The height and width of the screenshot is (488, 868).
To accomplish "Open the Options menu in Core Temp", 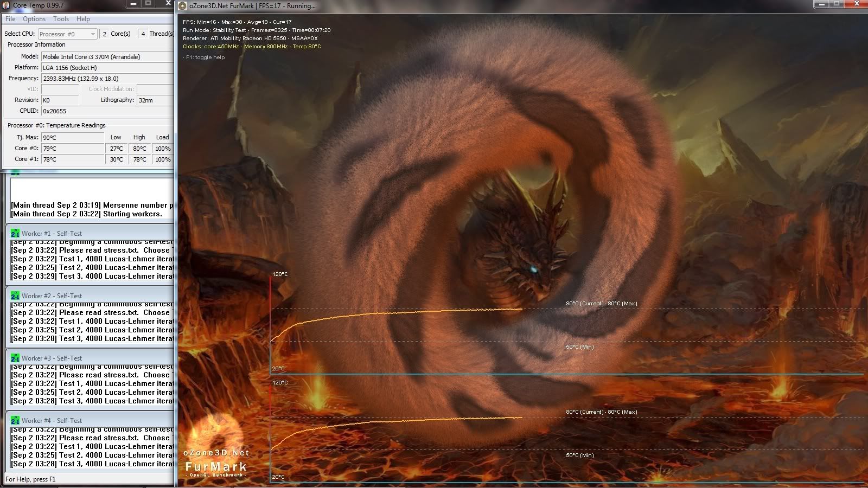I will [34, 19].
